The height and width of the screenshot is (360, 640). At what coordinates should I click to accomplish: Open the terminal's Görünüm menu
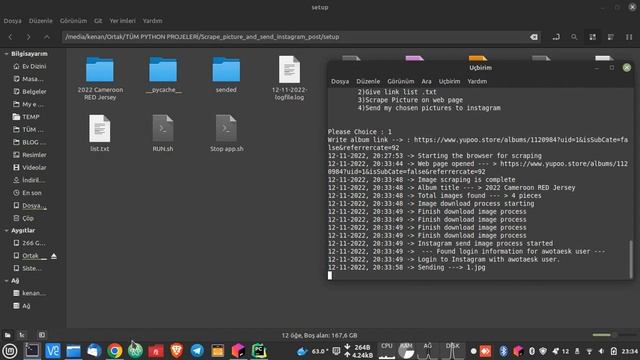[400, 81]
